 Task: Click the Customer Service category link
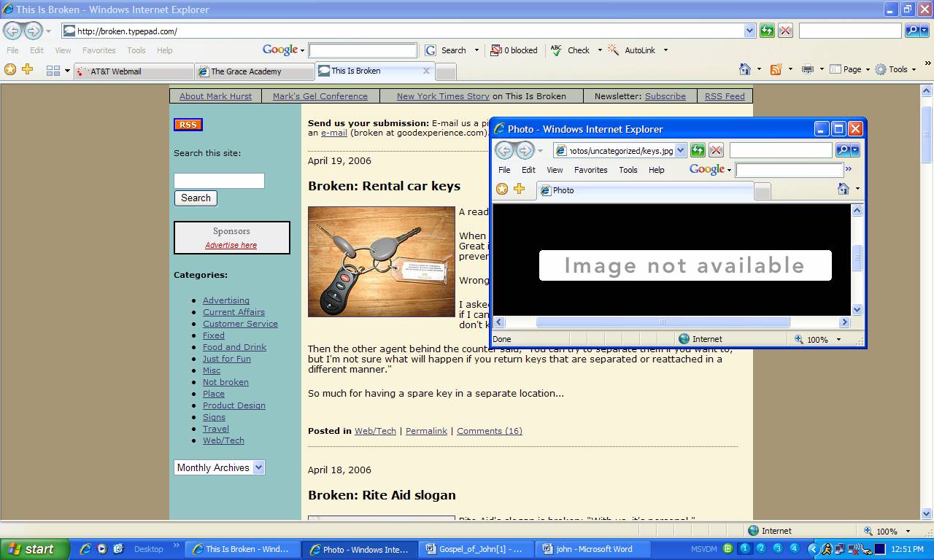click(x=240, y=324)
